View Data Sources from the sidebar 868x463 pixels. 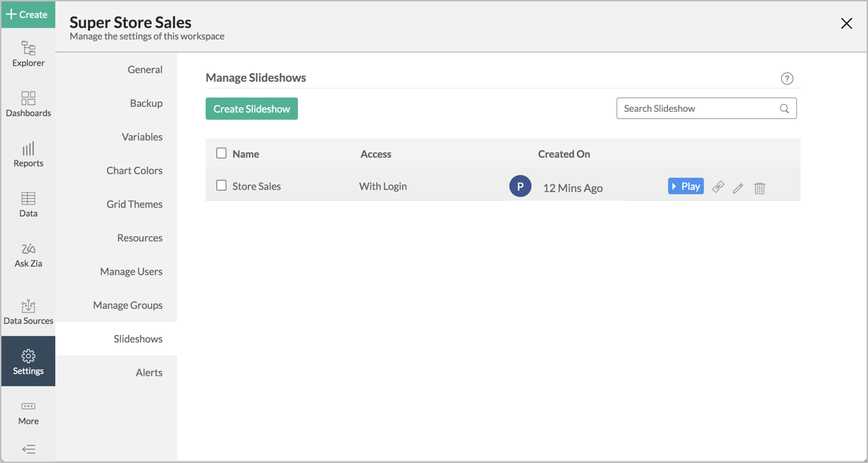pyautogui.click(x=28, y=310)
